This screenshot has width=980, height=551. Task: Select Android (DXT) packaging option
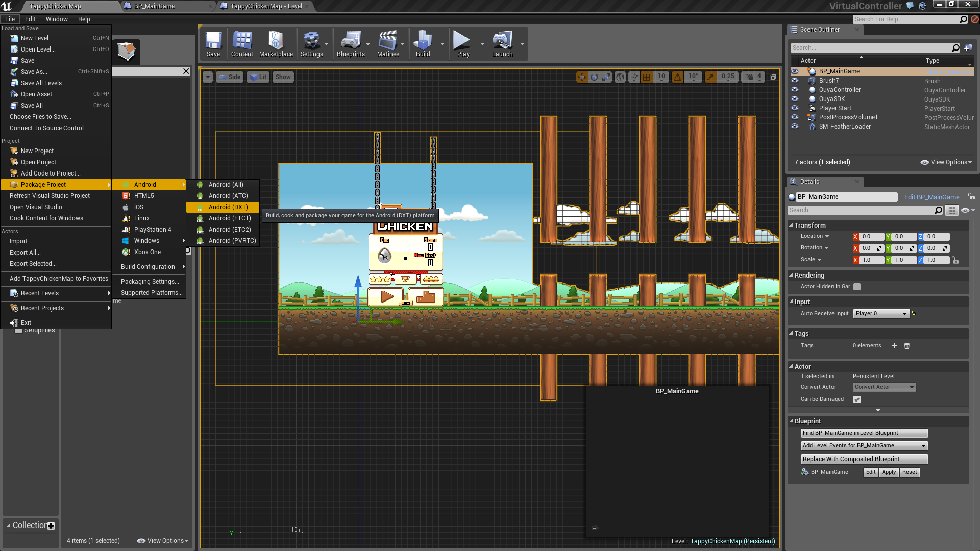228,207
